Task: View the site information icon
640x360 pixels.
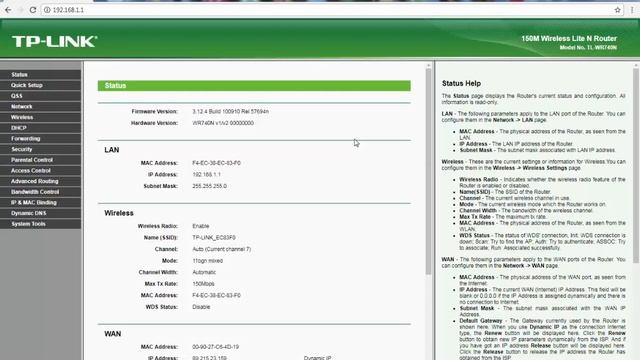Action: 47,10
